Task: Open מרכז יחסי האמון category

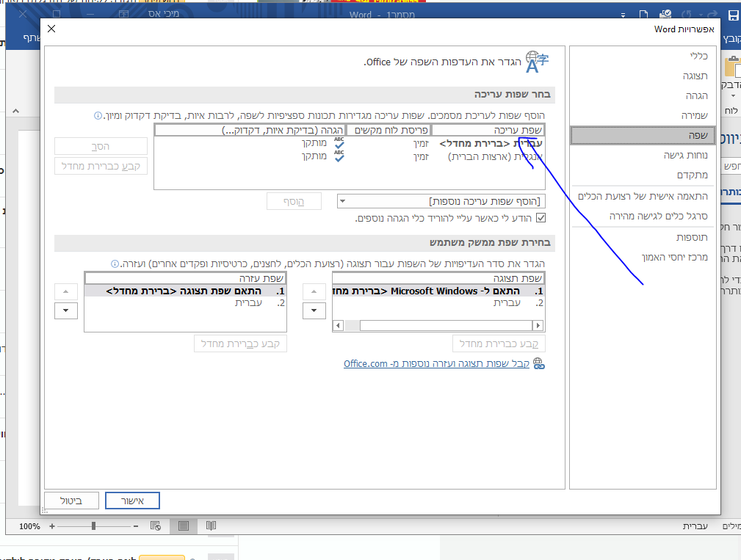Action: 643,258
